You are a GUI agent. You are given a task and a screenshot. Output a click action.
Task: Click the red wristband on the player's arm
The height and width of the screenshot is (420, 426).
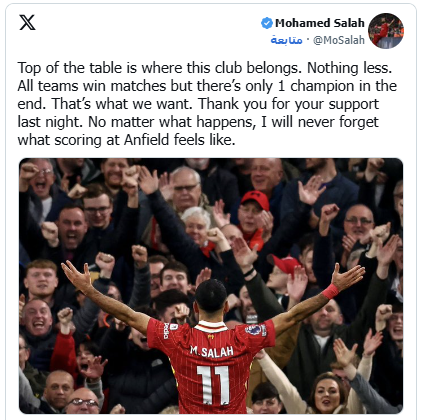click(x=330, y=291)
